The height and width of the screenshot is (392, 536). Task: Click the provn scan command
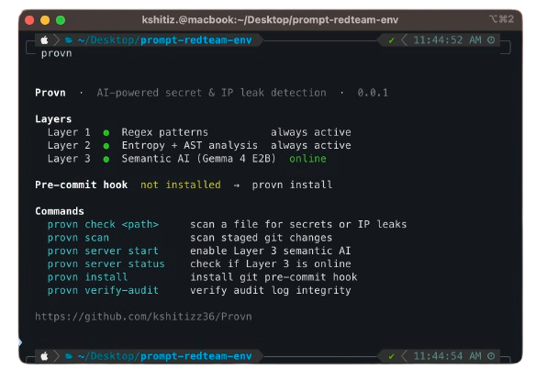click(78, 238)
